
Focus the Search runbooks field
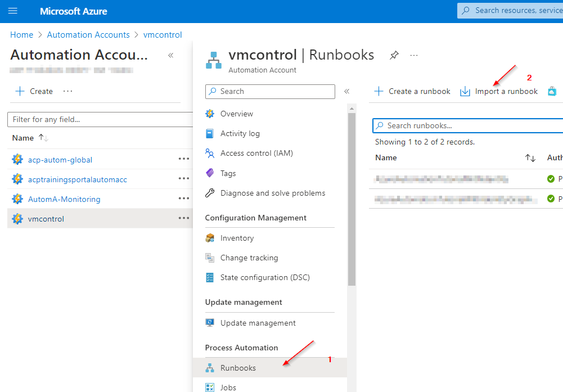click(468, 125)
